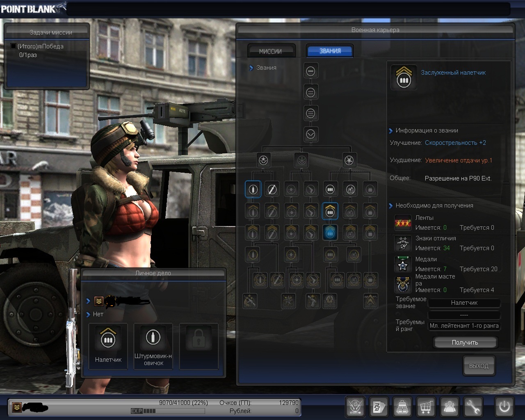The width and height of the screenshot is (525, 420).
Task: Open the community friends icon
Action: click(x=450, y=407)
